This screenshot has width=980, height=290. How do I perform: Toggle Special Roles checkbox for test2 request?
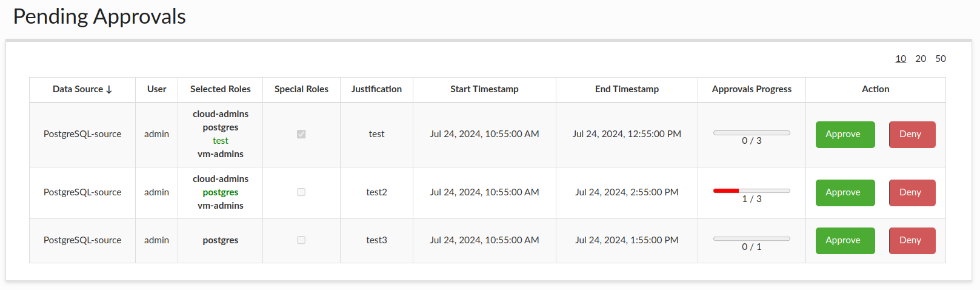click(x=301, y=192)
